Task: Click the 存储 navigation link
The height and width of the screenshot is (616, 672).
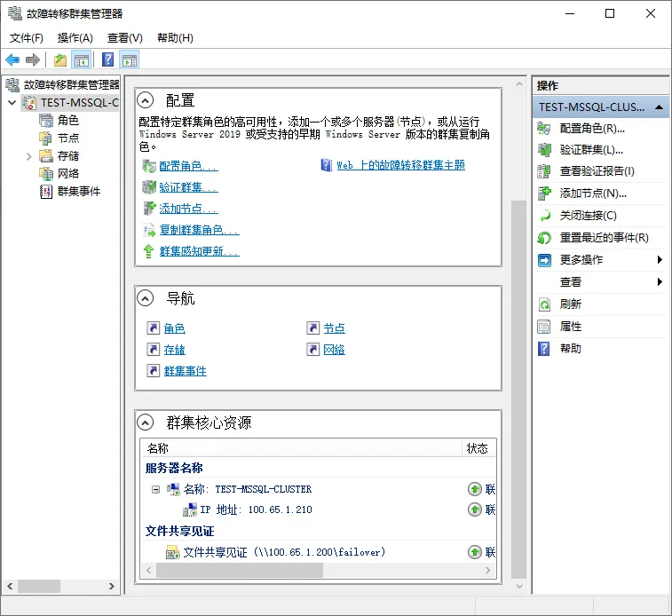Action: (x=174, y=350)
